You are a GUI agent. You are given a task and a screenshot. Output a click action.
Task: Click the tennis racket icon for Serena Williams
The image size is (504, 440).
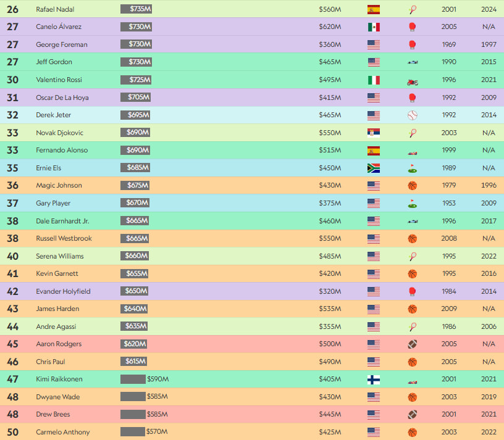[x=412, y=256]
